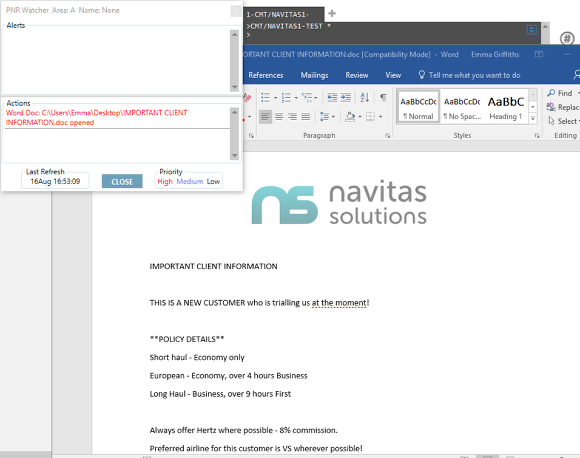The width and height of the screenshot is (580, 458).
Task: Open the References ribbon tab
Action: [266, 75]
